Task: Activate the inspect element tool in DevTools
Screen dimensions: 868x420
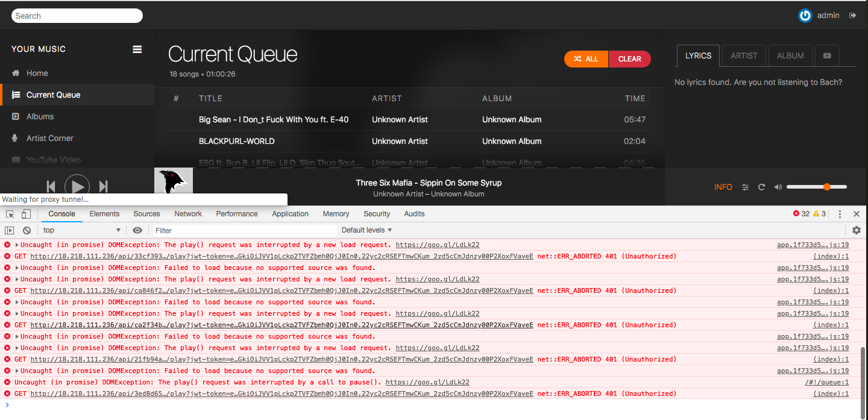Action: point(10,213)
